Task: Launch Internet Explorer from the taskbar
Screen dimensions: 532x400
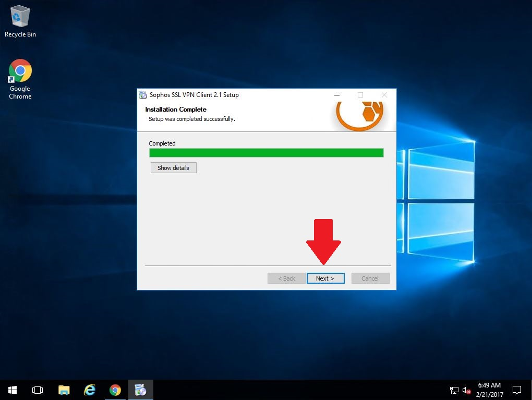Action: click(90, 390)
